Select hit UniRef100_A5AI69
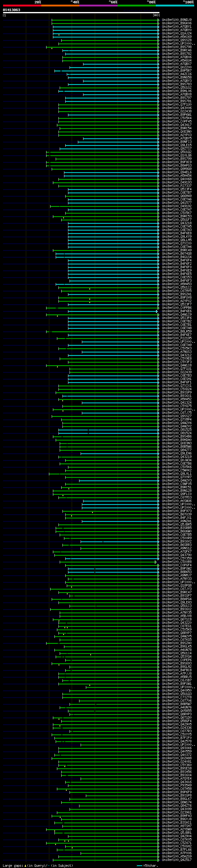Screen dimensions: 197x868 coord(176,37)
